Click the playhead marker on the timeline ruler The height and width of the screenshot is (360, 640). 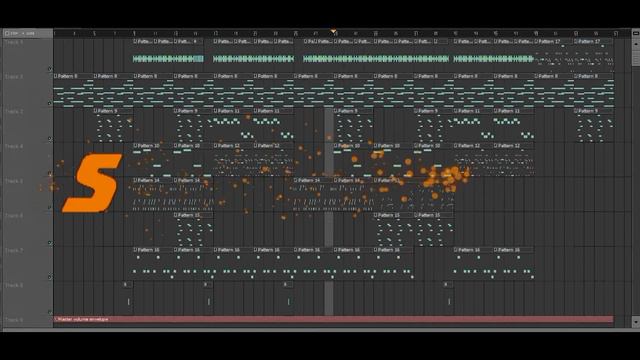(x=334, y=31)
